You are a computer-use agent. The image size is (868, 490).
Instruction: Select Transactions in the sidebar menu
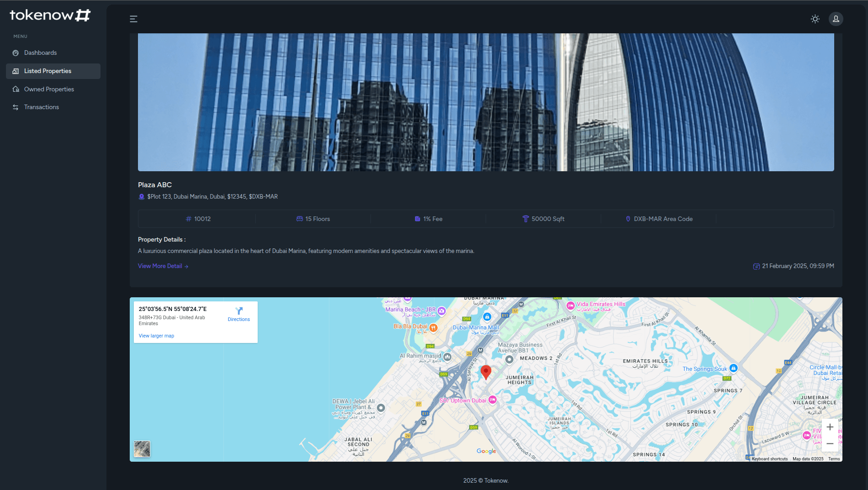pyautogui.click(x=41, y=107)
